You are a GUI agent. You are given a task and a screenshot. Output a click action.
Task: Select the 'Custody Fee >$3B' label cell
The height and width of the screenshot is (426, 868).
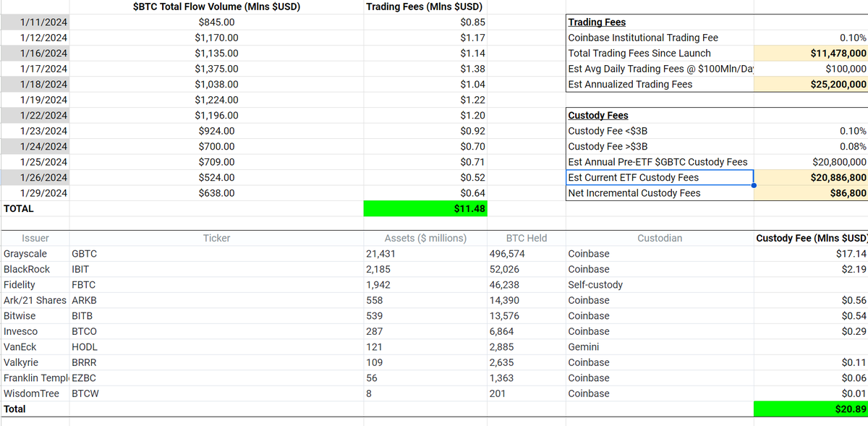pos(660,146)
